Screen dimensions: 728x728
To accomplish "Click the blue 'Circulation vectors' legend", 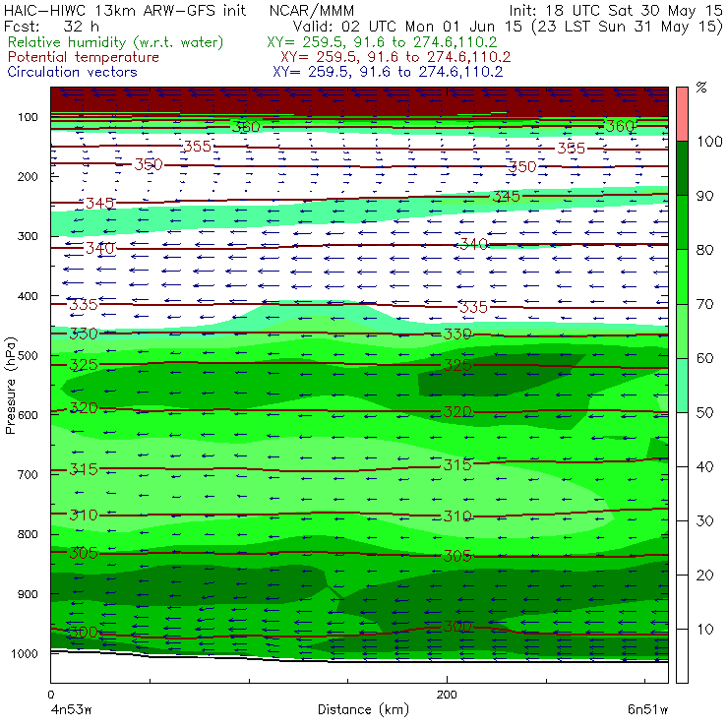I will 73,72.
